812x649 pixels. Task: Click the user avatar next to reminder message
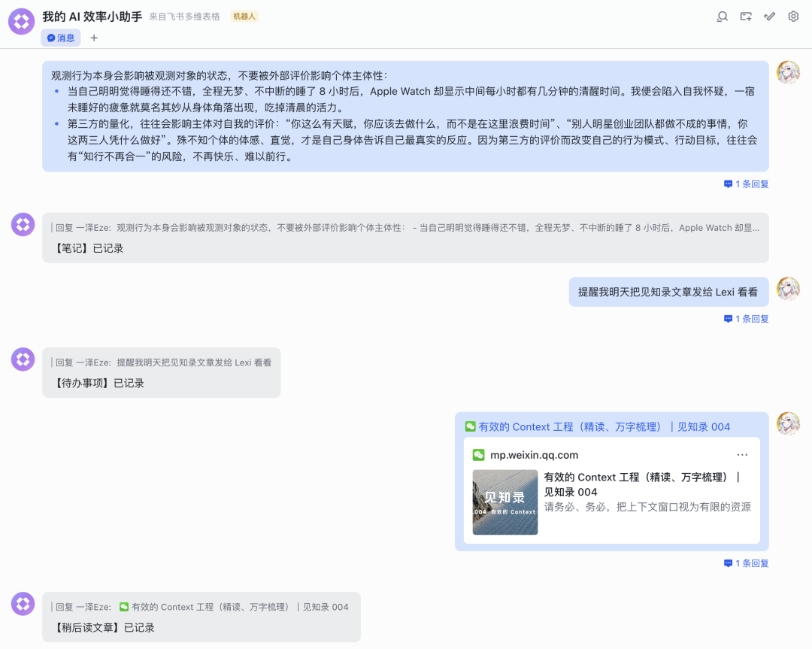tap(788, 289)
